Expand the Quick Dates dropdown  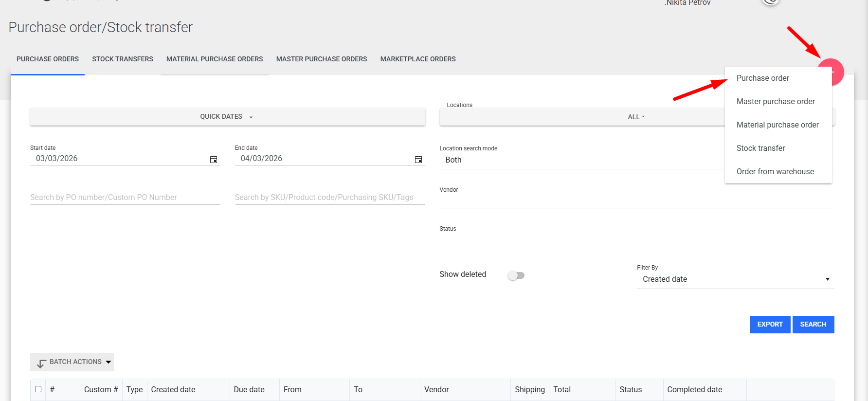click(227, 117)
